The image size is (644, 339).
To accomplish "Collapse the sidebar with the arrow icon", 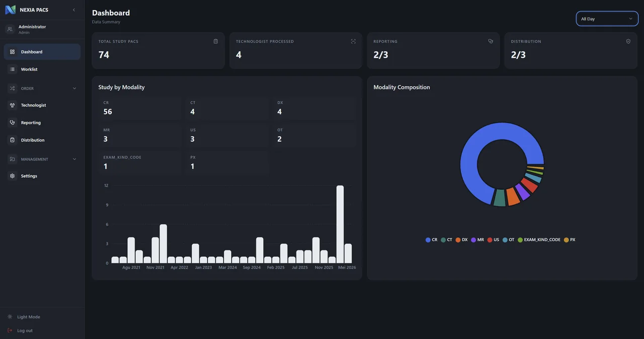I will click(x=74, y=10).
